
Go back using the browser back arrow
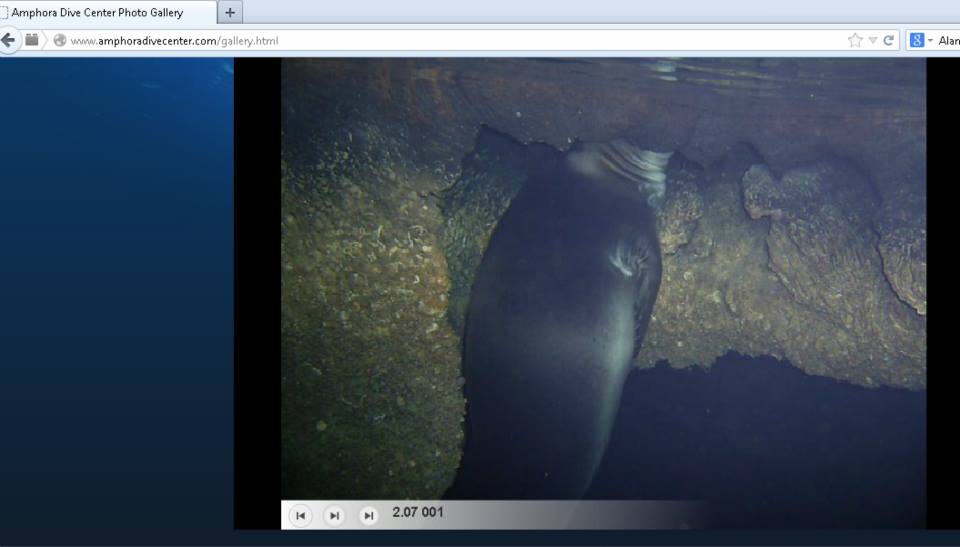9,40
